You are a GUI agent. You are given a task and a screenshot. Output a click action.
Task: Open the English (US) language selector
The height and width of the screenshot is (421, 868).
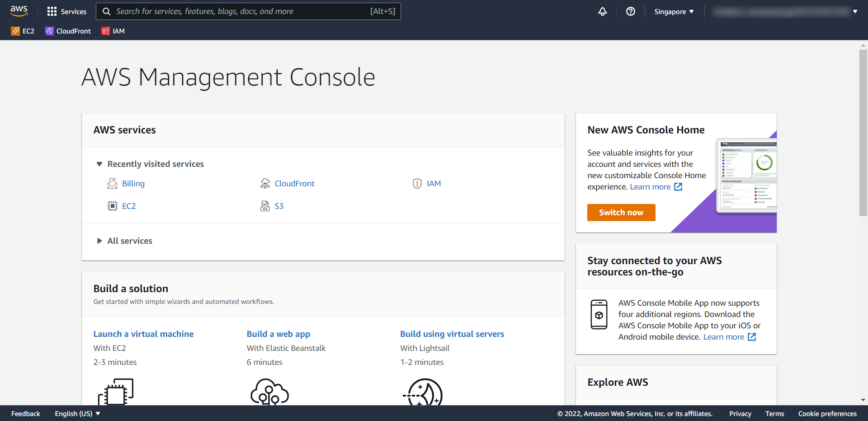point(77,413)
